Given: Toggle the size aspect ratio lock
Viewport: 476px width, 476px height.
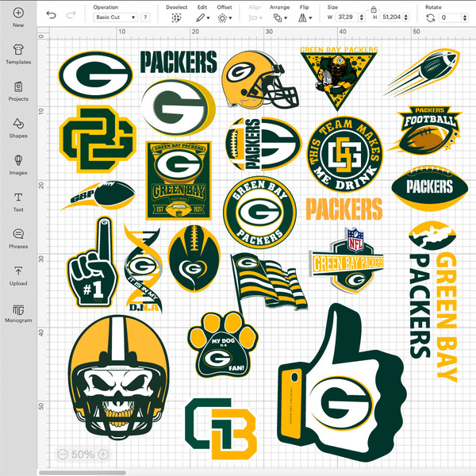Looking at the screenshot, I should (374, 10).
